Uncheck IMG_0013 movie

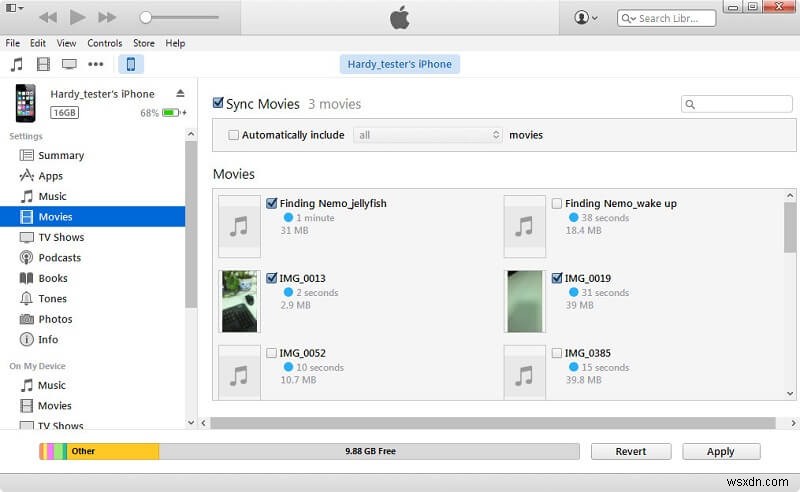[271, 278]
